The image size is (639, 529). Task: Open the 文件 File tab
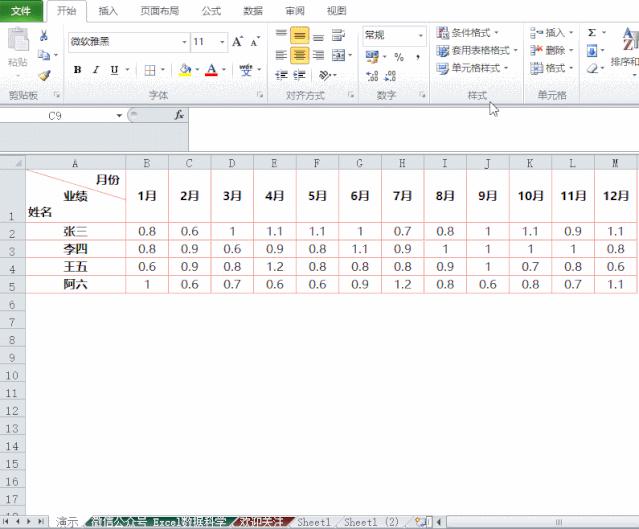pyautogui.click(x=21, y=11)
